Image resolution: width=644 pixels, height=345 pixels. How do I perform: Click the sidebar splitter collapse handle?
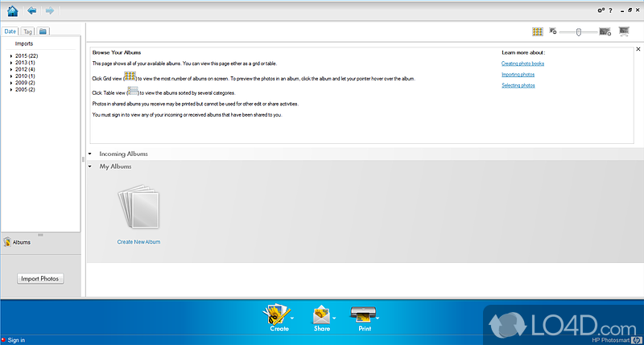pos(84,159)
